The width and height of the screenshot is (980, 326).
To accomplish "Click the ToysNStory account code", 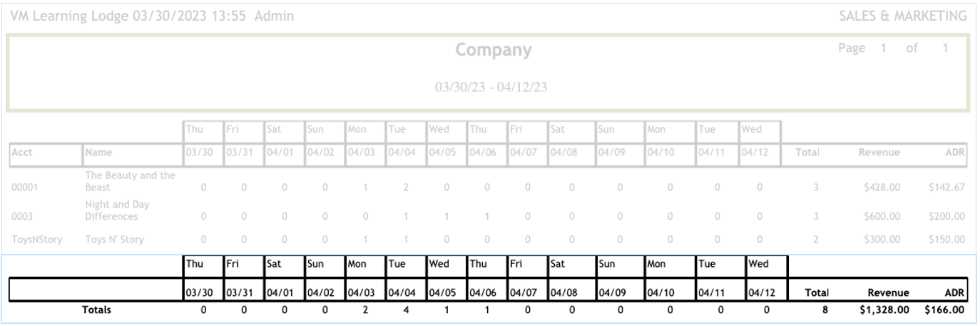I will pyautogui.click(x=36, y=239).
